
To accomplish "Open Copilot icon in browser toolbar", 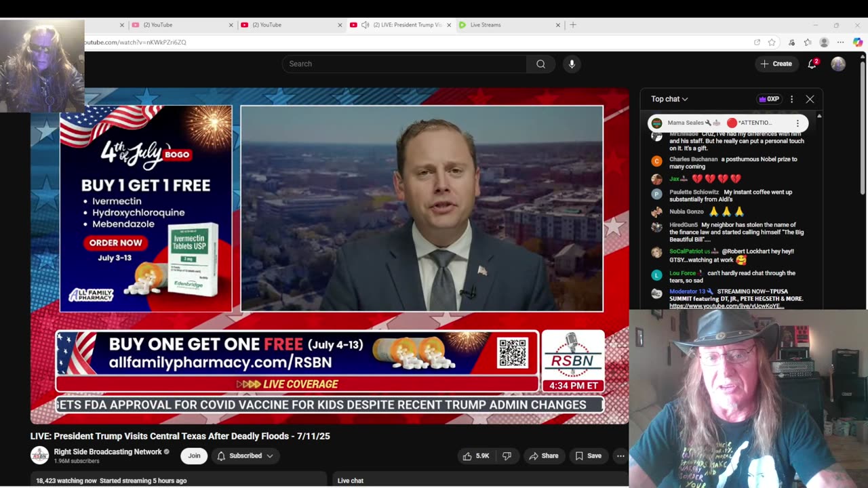I will [x=858, y=42].
